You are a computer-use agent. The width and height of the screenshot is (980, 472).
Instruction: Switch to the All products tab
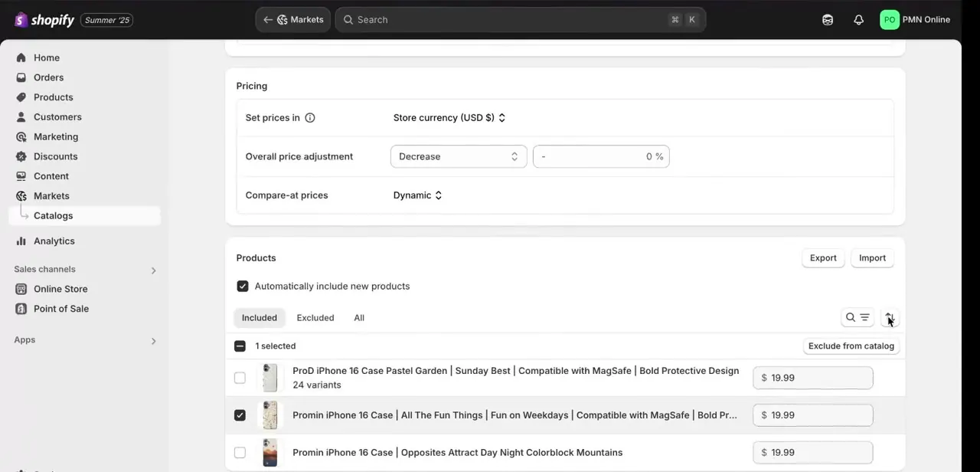tap(359, 318)
